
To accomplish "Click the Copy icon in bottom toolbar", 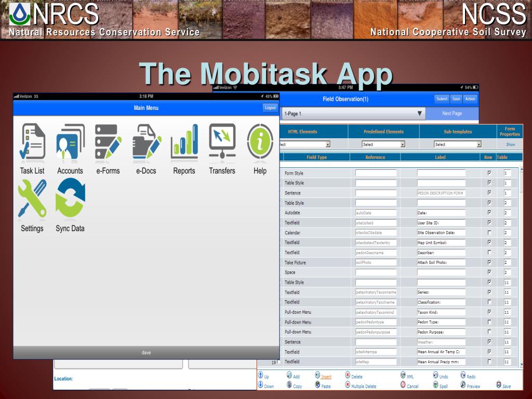I will [289, 384].
